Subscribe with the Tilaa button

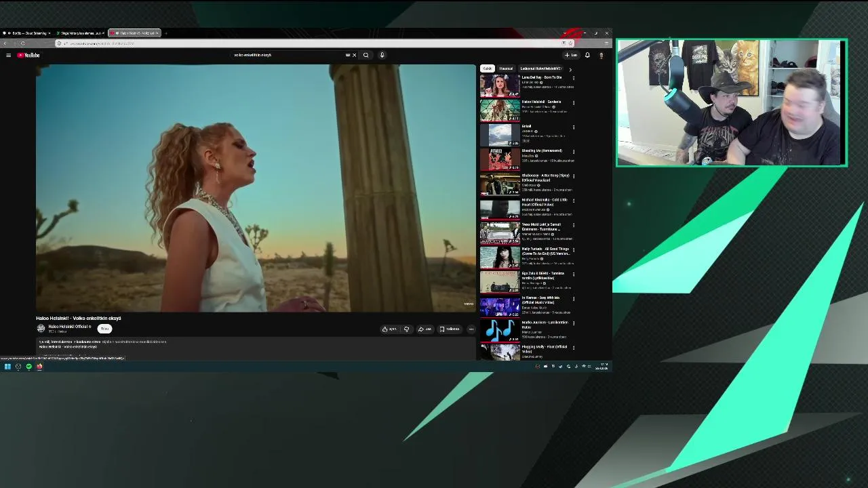point(104,329)
